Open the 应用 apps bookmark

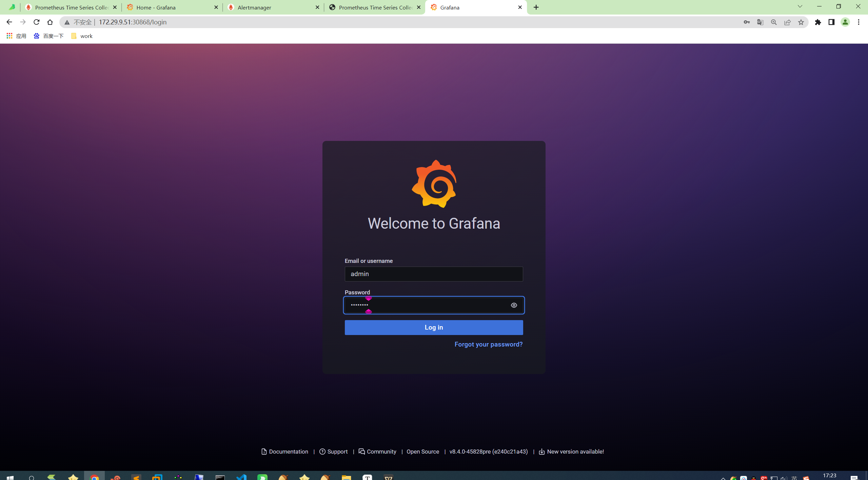click(x=16, y=36)
